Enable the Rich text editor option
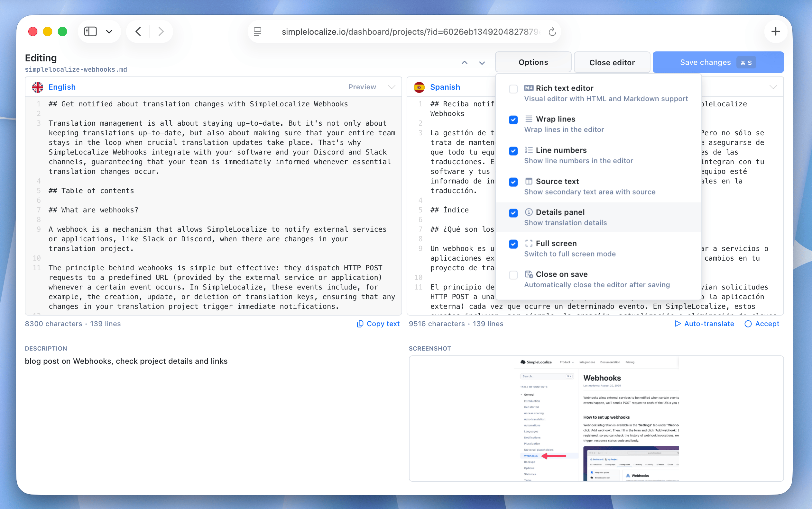The height and width of the screenshot is (509, 812). [x=513, y=89]
